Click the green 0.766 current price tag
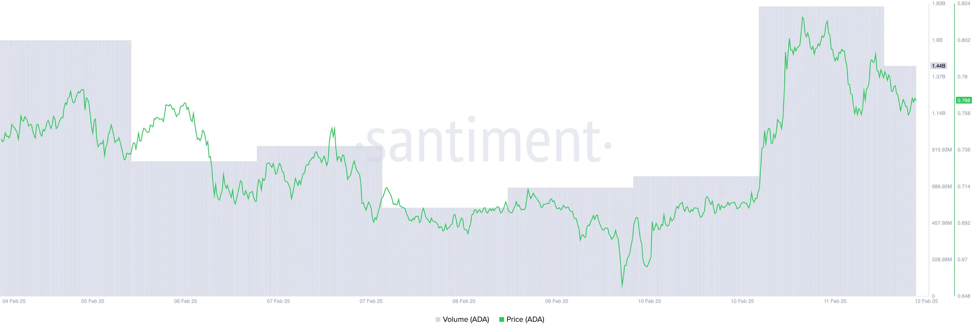Screen dimensions: 980x332 point(964,101)
